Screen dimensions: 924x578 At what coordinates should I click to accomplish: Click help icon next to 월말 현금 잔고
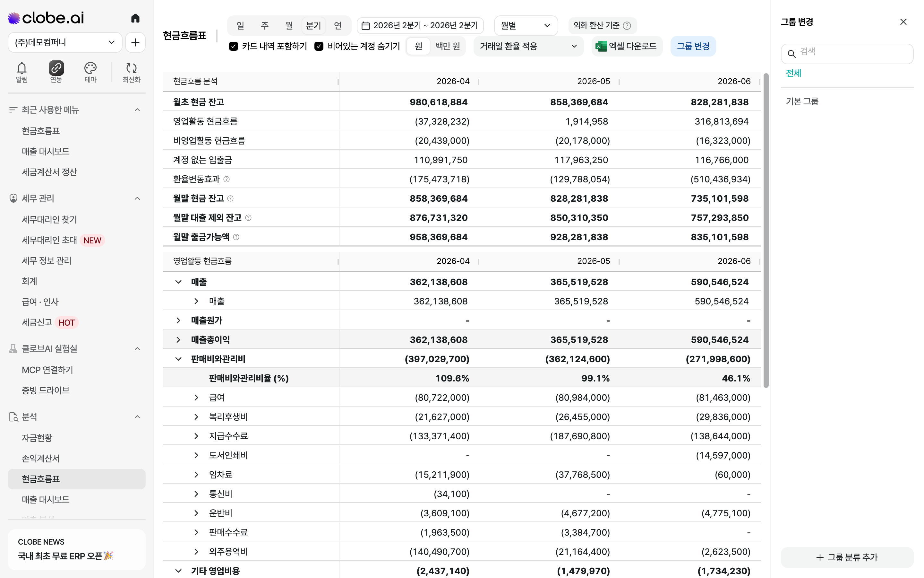tap(230, 198)
